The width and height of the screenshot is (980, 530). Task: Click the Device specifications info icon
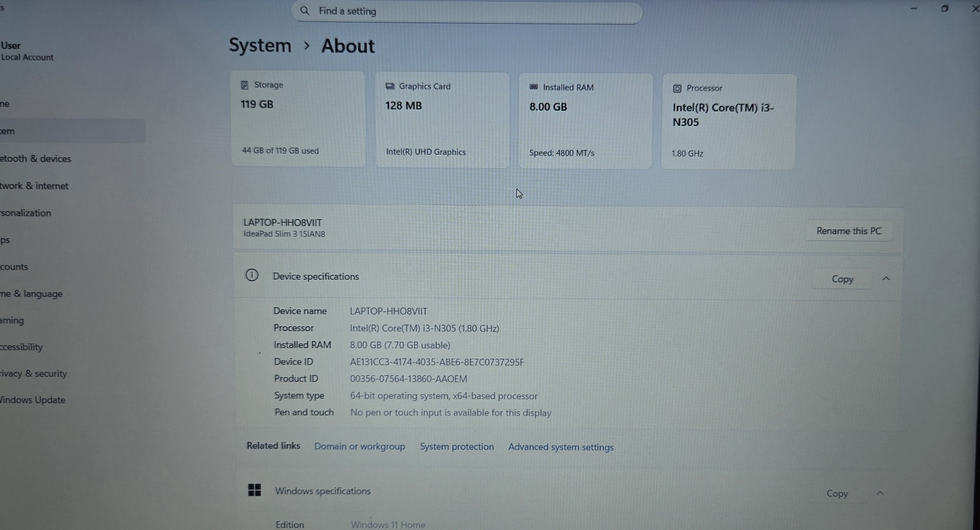[x=252, y=275]
